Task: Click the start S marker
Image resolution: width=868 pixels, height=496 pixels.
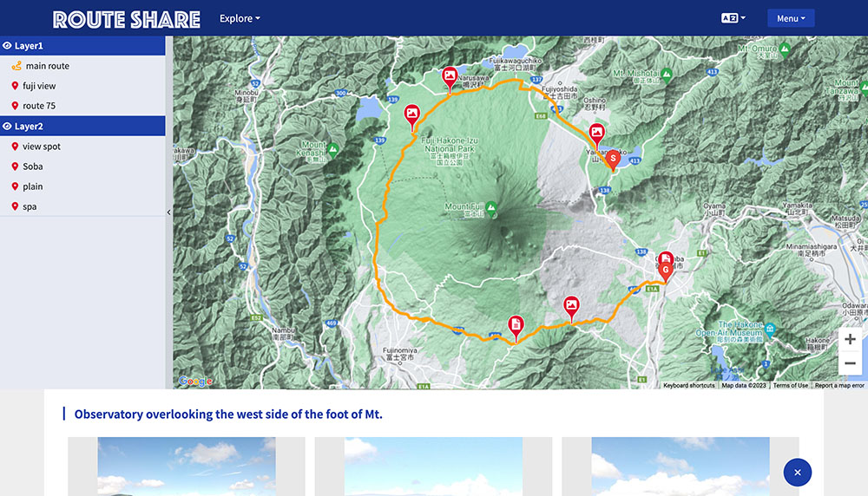Action: [613, 160]
